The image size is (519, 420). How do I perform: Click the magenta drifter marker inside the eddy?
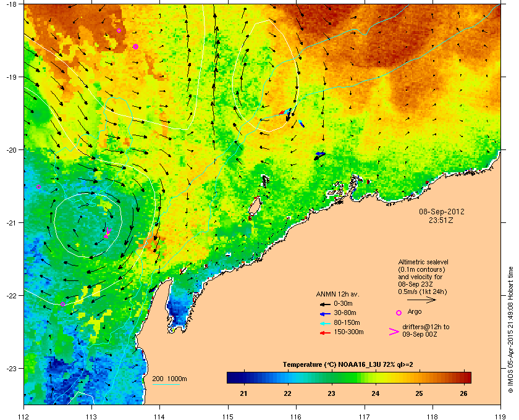(108, 233)
